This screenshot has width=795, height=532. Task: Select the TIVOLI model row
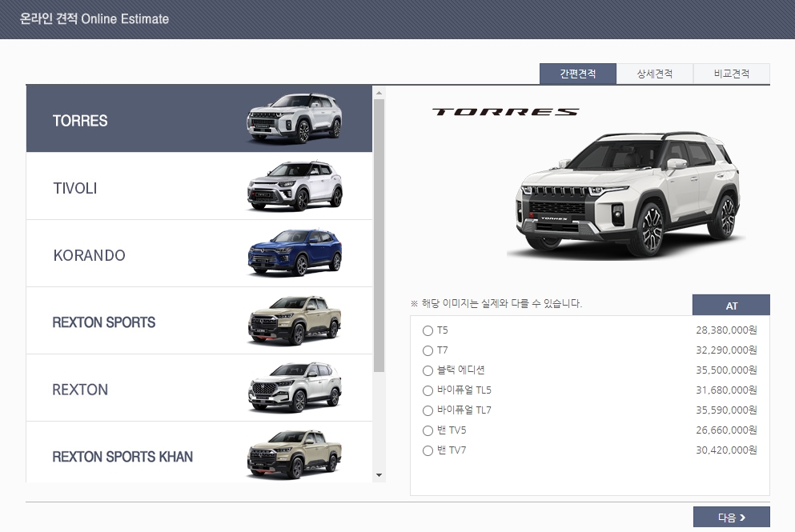[199, 186]
